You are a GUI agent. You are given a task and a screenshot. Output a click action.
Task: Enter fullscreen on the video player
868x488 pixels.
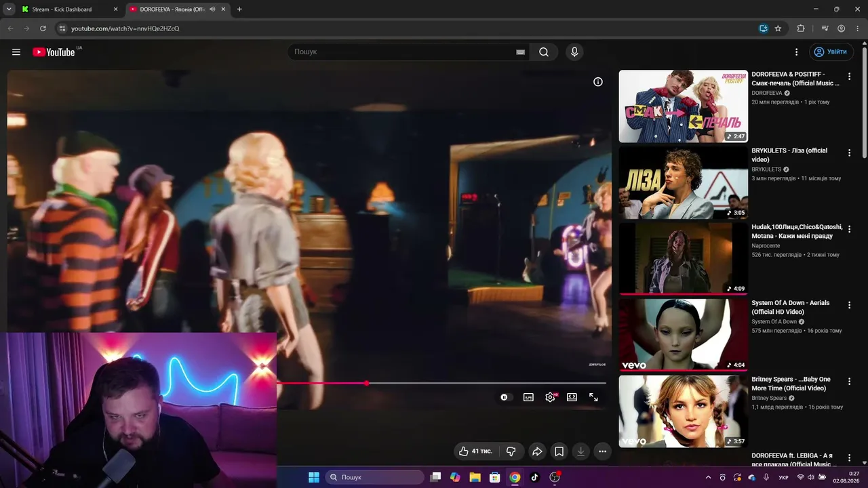(593, 397)
